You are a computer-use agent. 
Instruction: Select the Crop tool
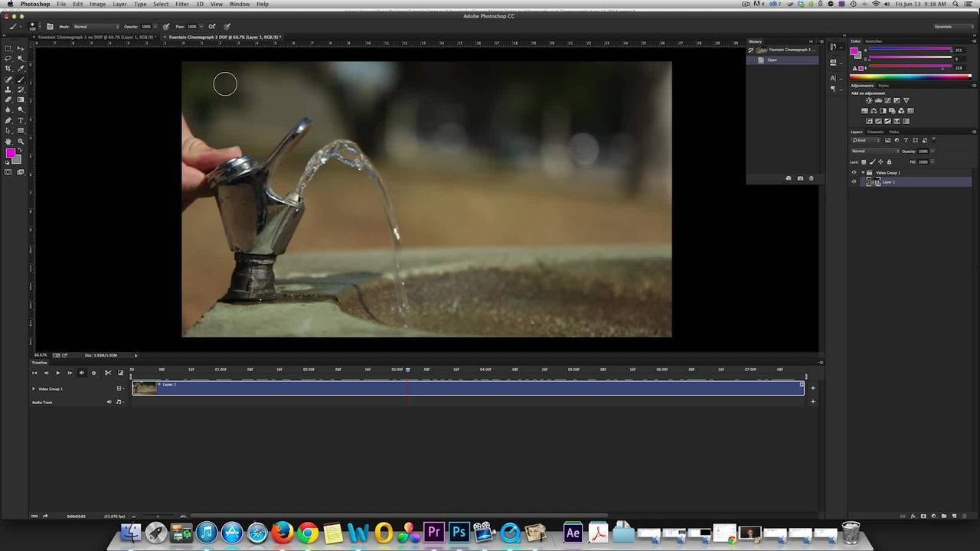8,68
